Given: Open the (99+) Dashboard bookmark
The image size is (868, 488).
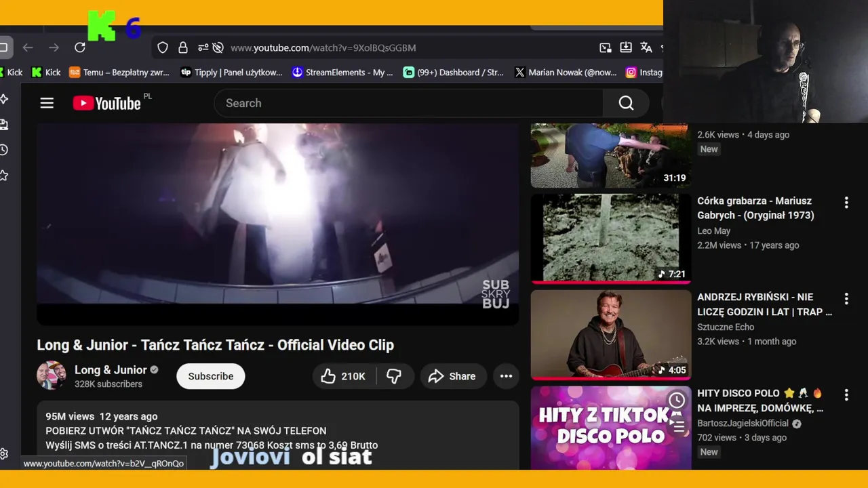Looking at the screenshot, I should click(454, 73).
